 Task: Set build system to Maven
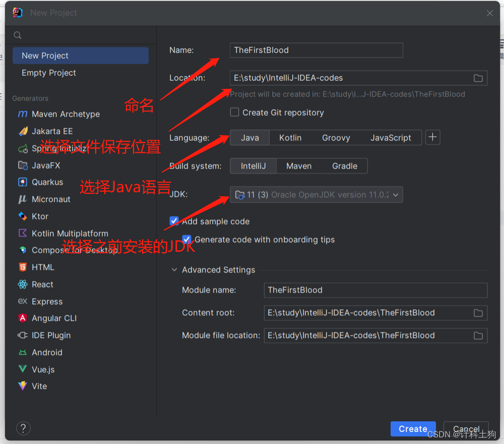(x=299, y=166)
